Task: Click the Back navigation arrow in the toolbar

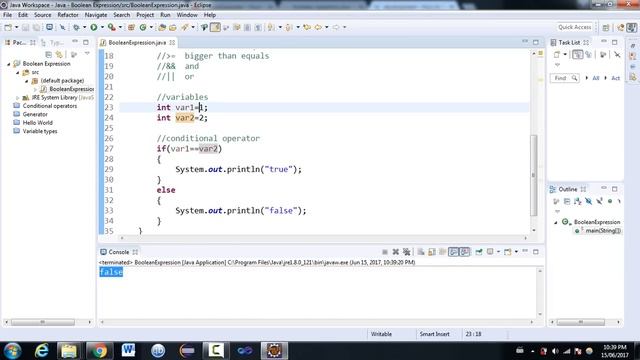Action: click(x=318, y=27)
